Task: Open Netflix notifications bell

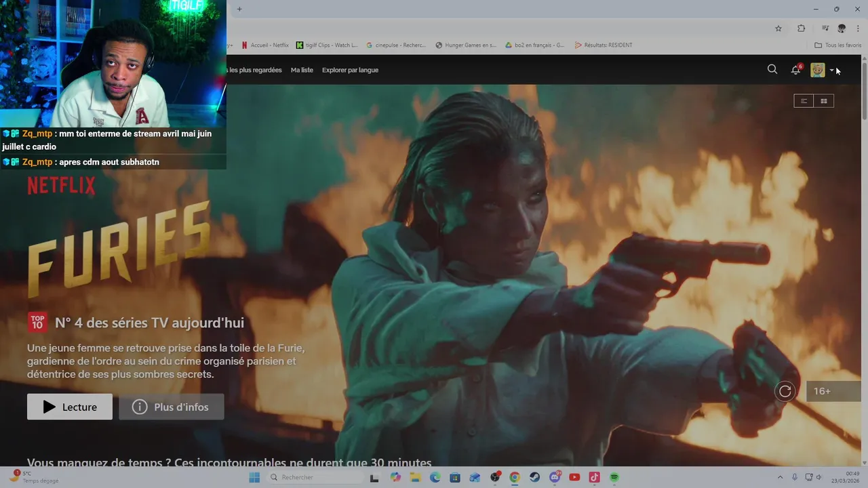Action: pos(796,70)
